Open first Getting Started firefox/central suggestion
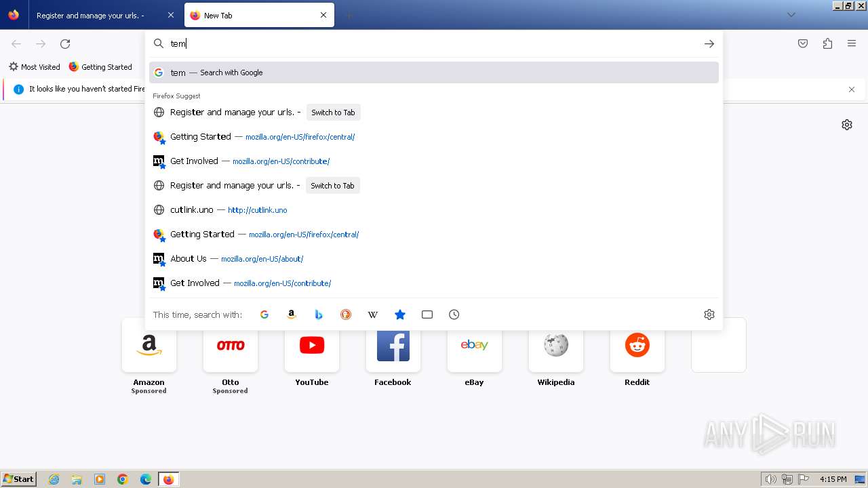Viewport: 868px width, 488px height. point(434,137)
